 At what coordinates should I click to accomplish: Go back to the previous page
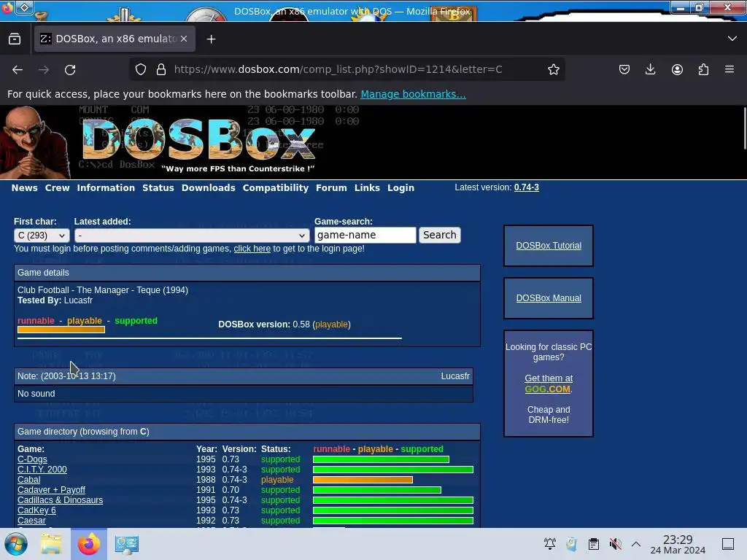[x=18, y=69]
